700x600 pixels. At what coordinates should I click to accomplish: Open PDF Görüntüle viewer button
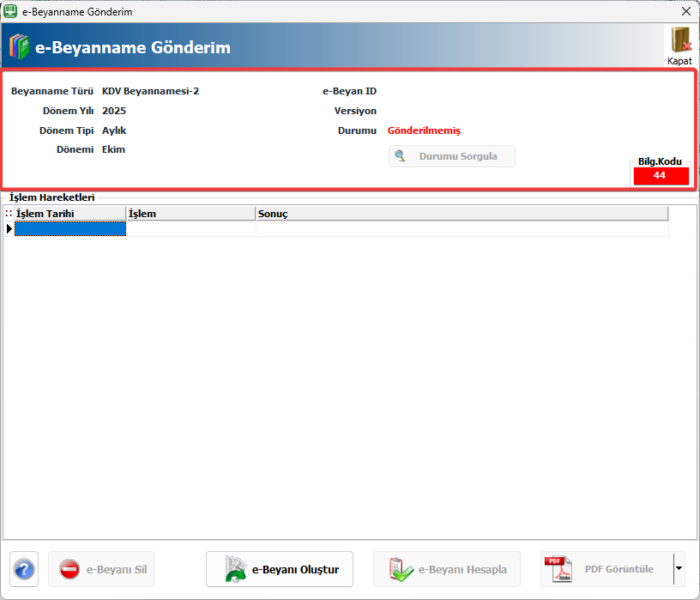(606, 569)
